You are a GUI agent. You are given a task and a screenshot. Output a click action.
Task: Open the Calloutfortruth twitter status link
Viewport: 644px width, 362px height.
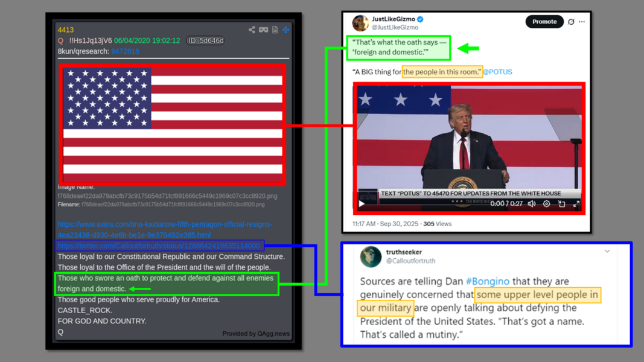point(159,246)
